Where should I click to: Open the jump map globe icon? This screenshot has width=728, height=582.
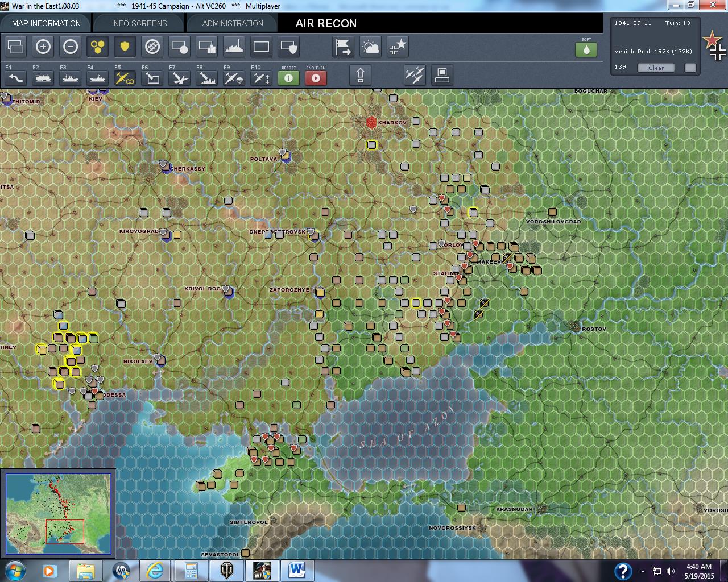click(x=152, y=47)
